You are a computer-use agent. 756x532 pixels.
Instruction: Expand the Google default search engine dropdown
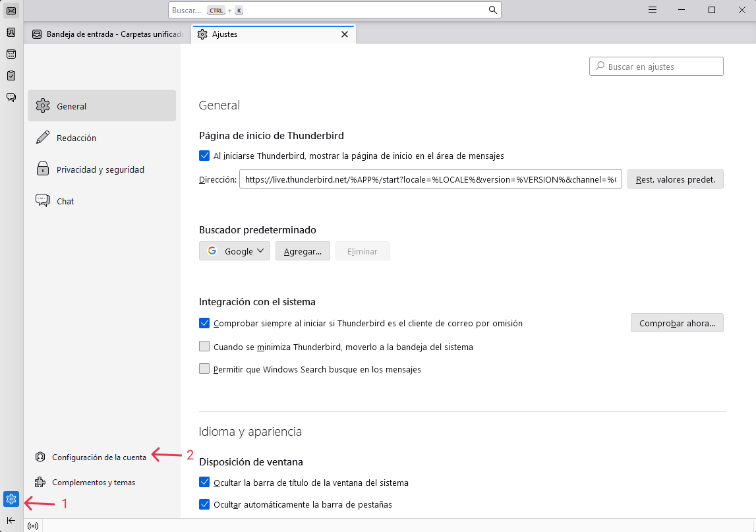(235, 251)
